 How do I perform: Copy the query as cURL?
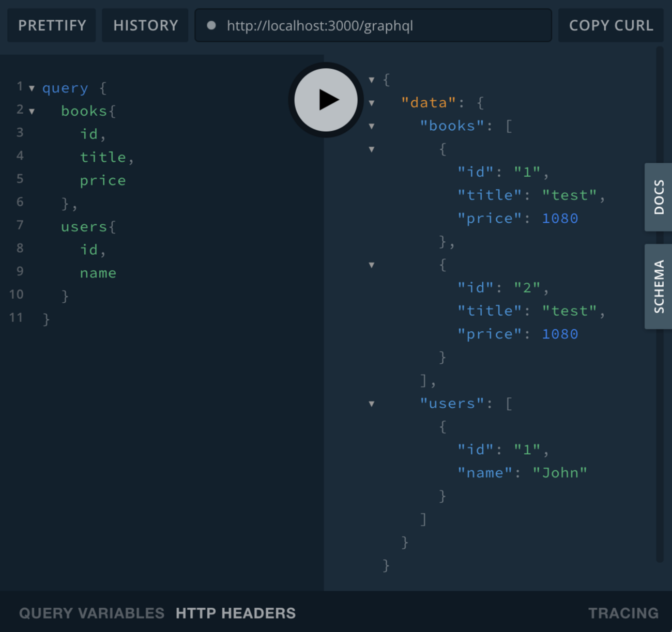click(610, 25)
